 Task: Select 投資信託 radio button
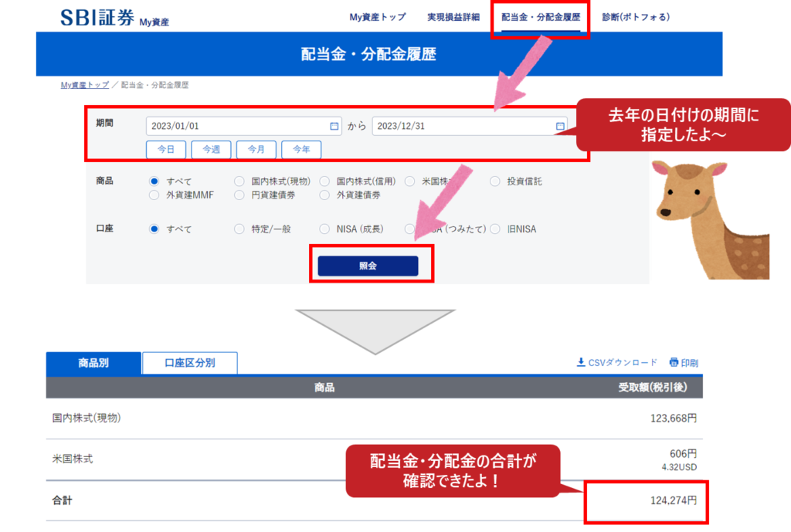[494, 181]
